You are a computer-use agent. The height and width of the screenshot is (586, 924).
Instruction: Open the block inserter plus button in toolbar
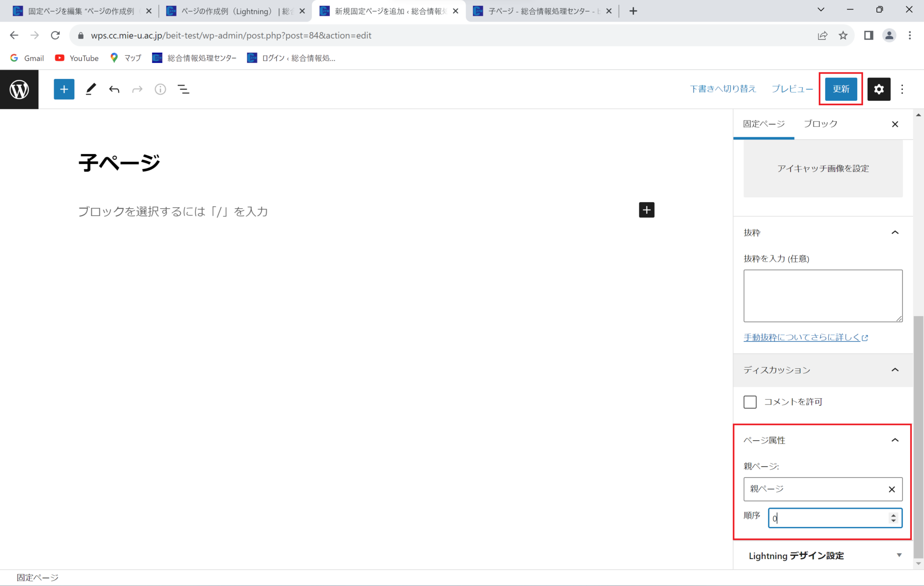pos(64,89)
